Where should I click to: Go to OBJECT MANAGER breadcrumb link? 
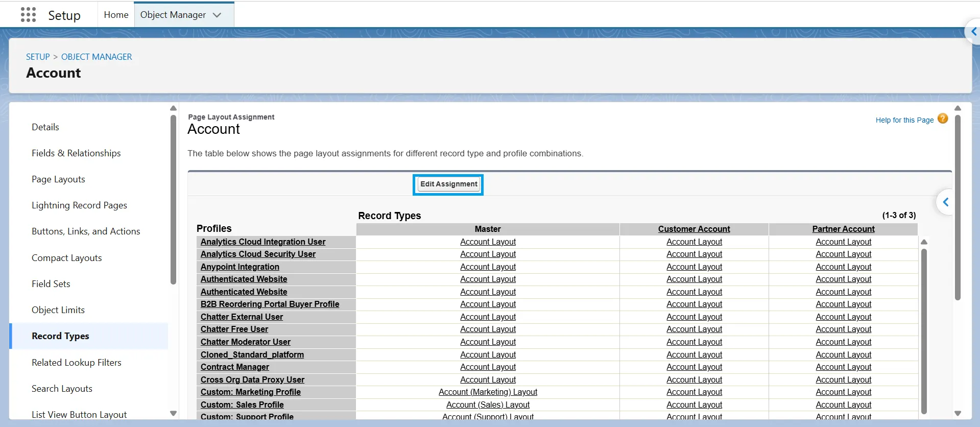point(97,57)
